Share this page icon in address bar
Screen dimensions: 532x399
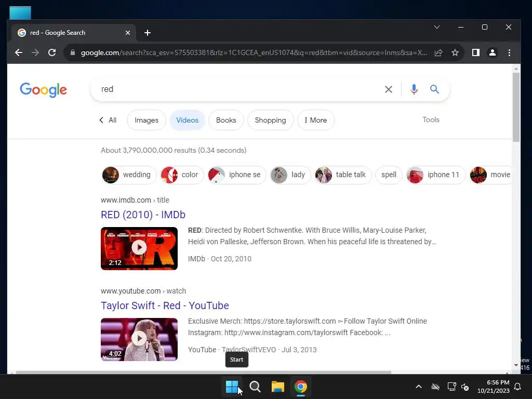click(438, 52)
